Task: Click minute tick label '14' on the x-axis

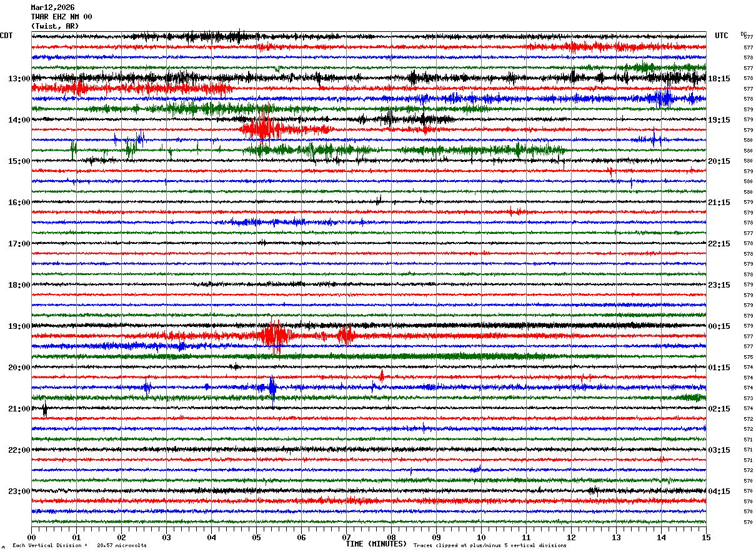Action: coord(661,537)
